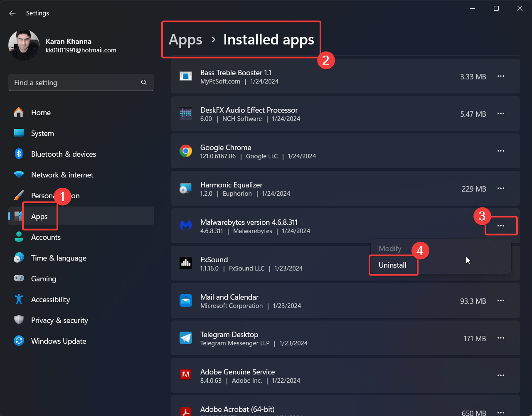Click the Karan Khanna account name

69,42
